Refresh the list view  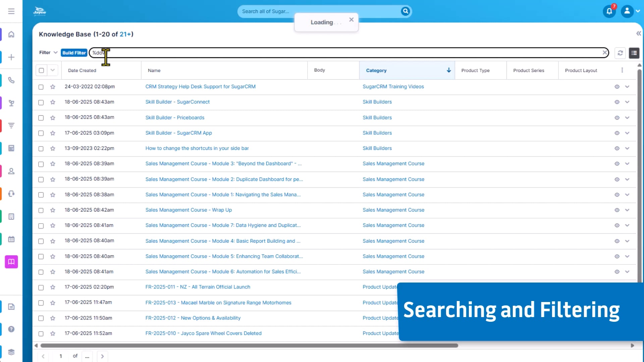(x=620, y=53)
